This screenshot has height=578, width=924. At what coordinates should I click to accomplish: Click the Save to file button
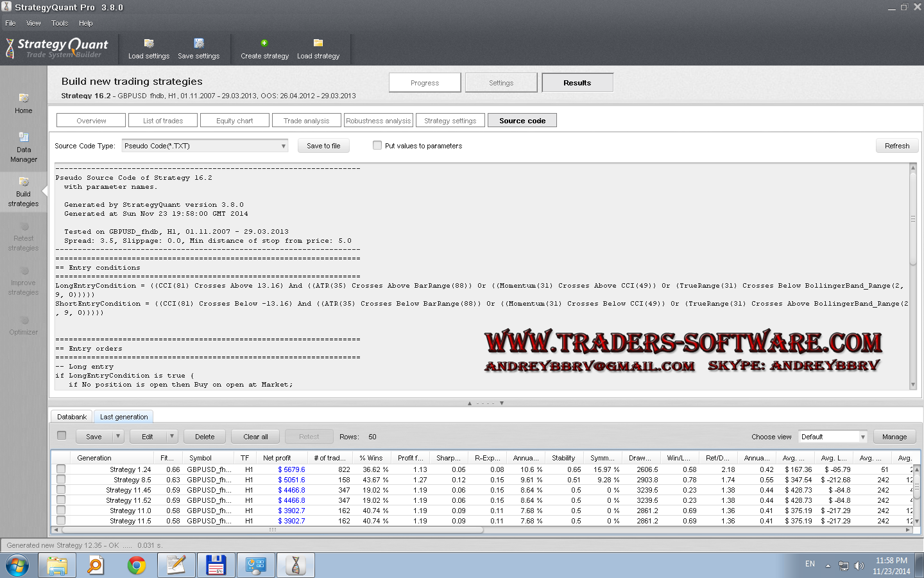(323, 146)
